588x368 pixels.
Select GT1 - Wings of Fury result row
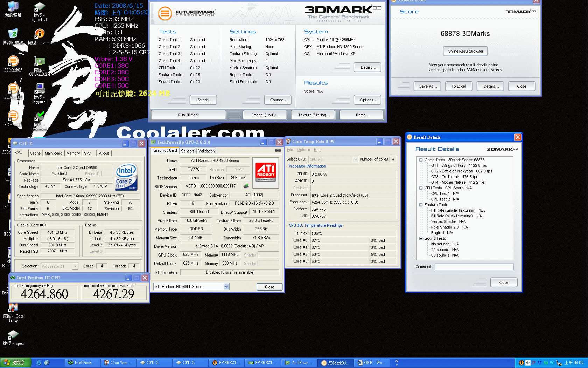coord(458,165)
